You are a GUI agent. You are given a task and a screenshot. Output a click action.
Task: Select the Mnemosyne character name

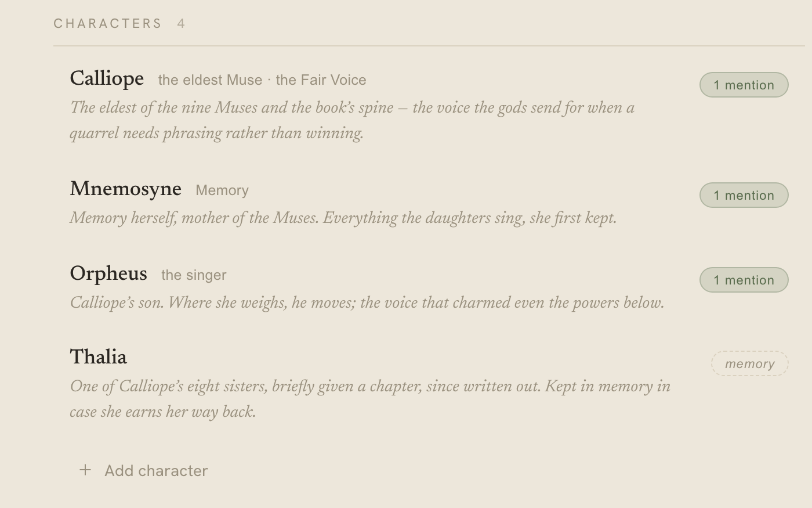pos(125,189)
